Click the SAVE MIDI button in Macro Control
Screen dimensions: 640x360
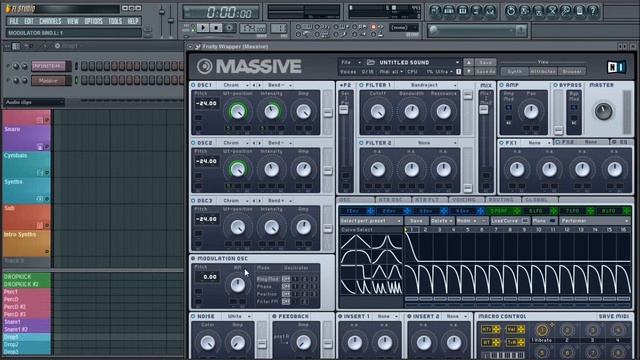pos(613,316)
